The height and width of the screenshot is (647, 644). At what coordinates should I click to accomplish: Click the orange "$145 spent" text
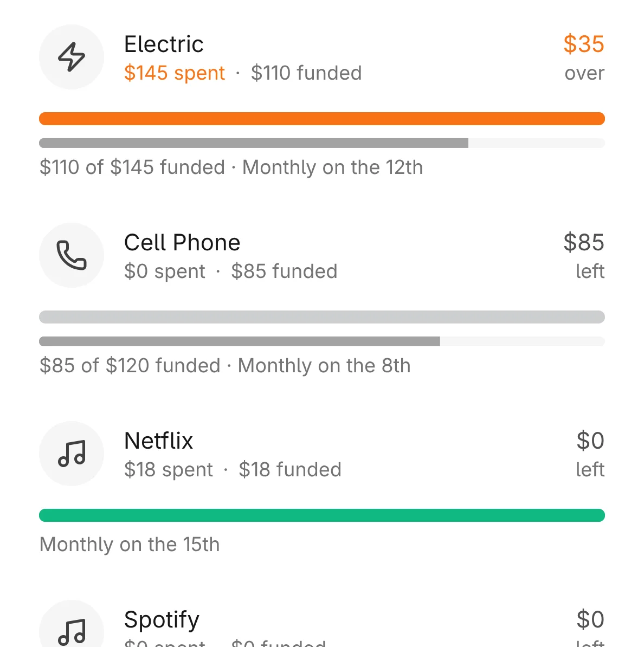point(175,73)
